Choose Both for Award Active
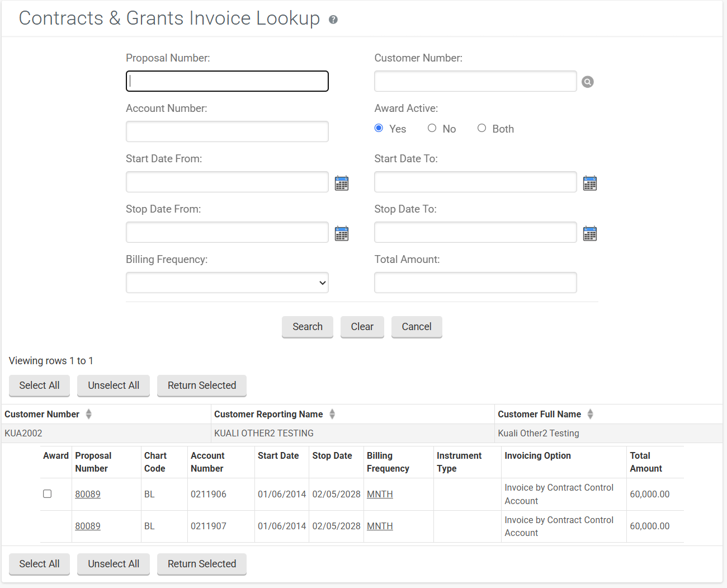Viewport: 727px width, 588px height. pos(481,128)
